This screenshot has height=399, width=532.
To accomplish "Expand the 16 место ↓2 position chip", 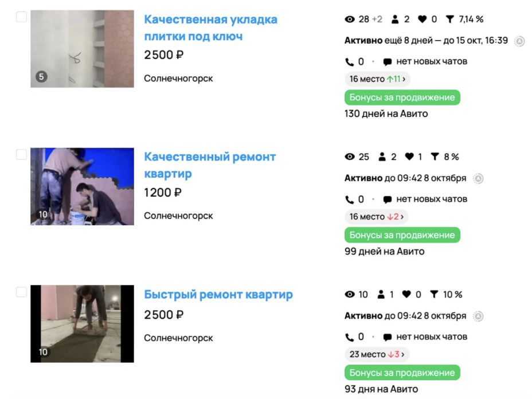I will pyautogui.click(x=376, y=217).
